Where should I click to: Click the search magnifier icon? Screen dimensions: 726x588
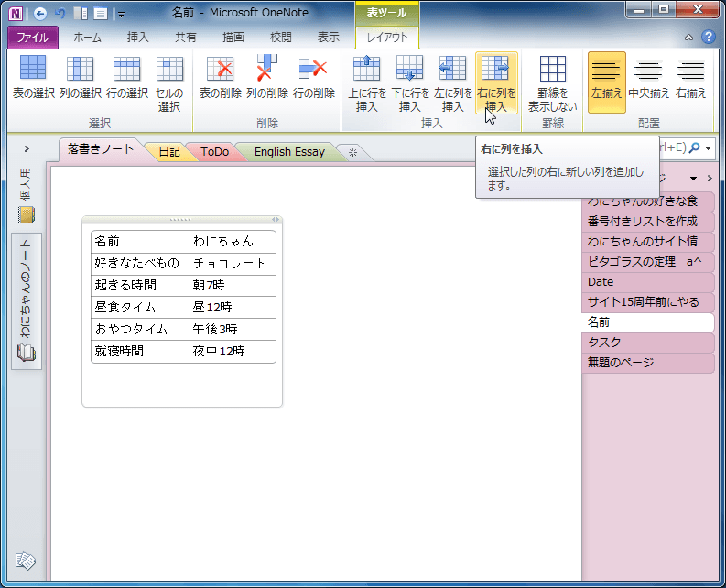click(694, 147)
